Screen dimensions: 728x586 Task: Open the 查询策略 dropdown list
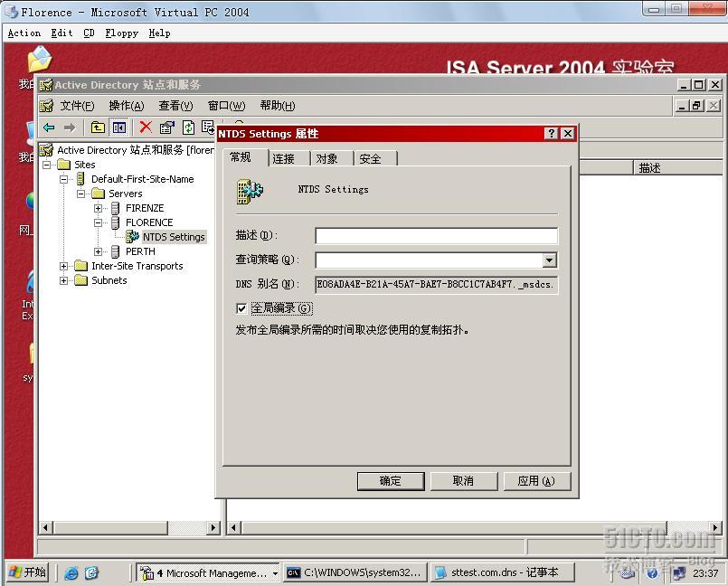(549, 260)
